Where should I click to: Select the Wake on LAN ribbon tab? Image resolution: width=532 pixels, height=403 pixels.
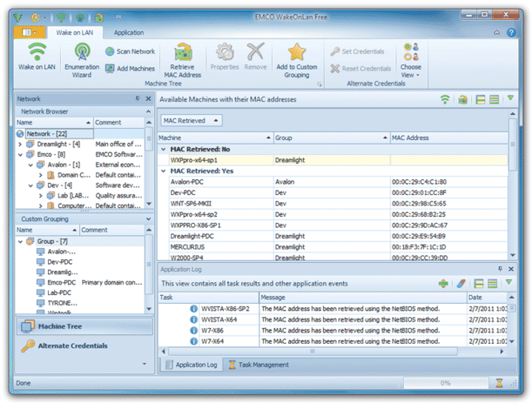(74, 33)
